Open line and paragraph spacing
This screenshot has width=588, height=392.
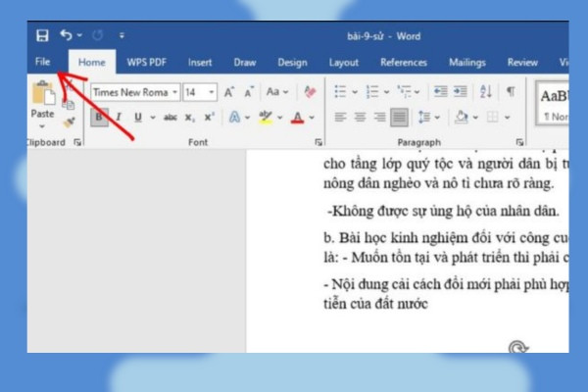pyautogui.click(x=424, y=118)
